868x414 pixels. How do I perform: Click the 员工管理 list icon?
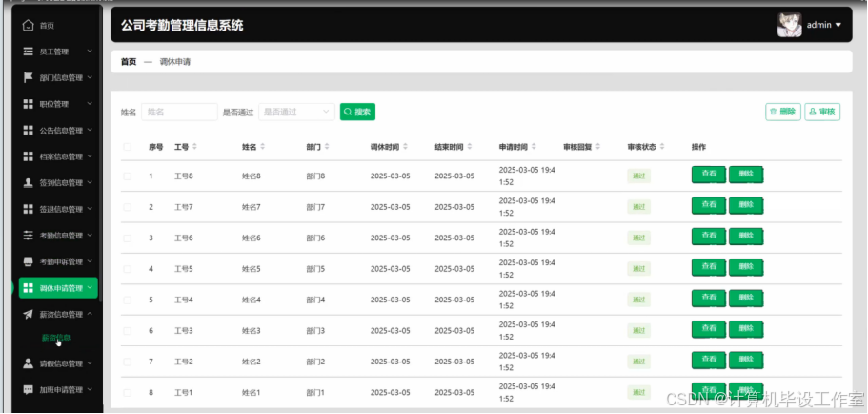(x=28, y=52)
